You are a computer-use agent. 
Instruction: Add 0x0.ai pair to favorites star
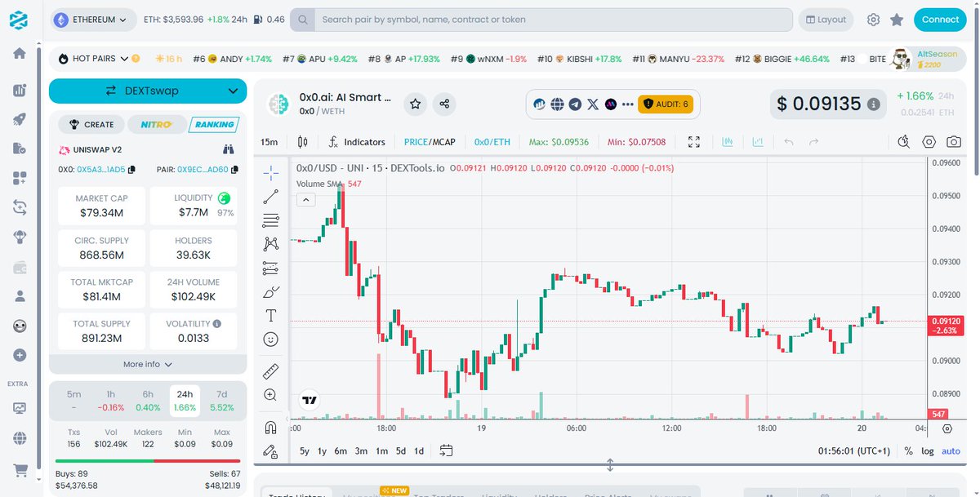point(416,104)
